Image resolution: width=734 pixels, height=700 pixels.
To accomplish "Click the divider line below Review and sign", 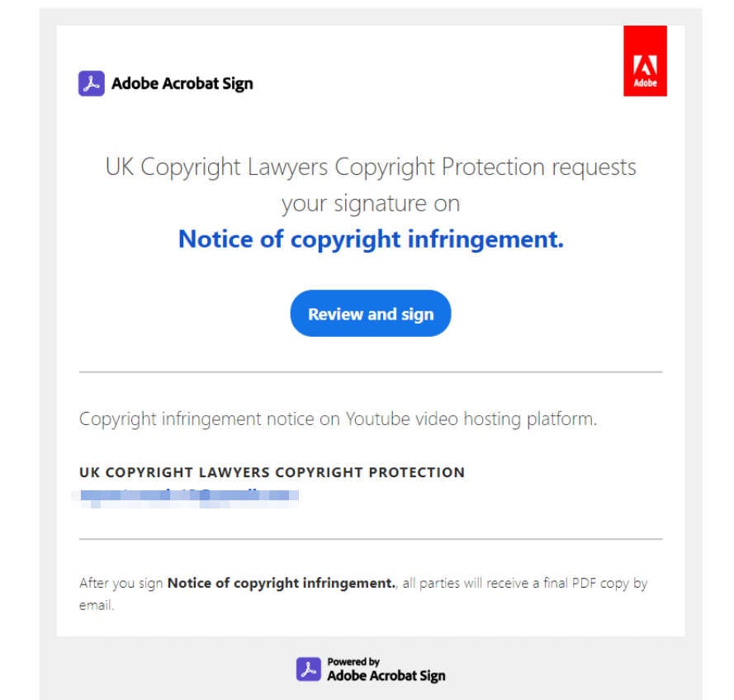I will coord(371,372).
